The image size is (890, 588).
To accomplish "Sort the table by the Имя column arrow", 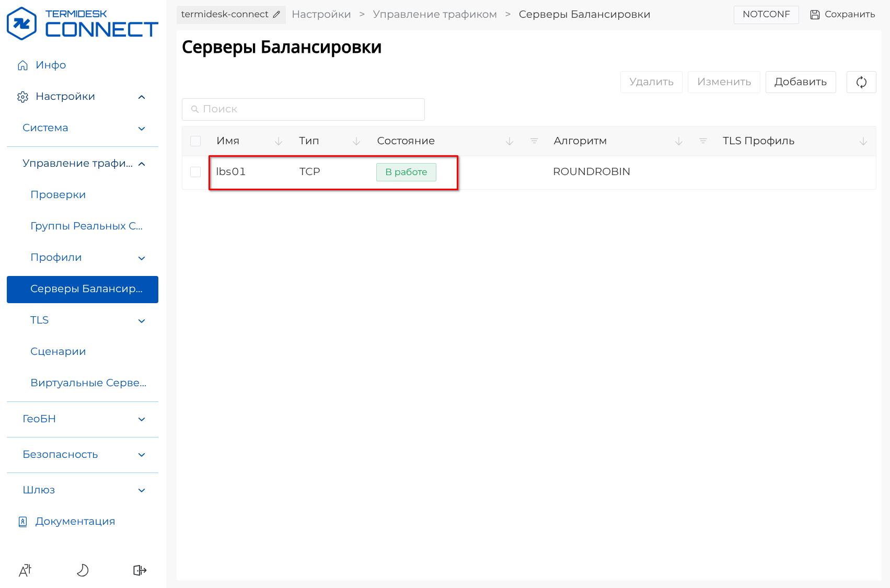I will (x=279, y=141).
